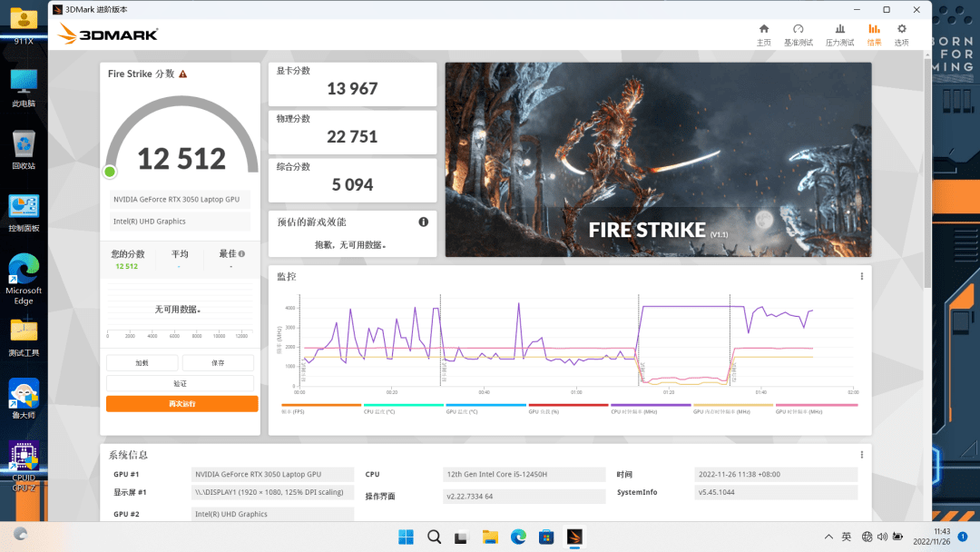The width and height of the screenshot is (980, 552).
Task: Click the warning triangle beside Fire Strike 分数
Action: [183, 74]
